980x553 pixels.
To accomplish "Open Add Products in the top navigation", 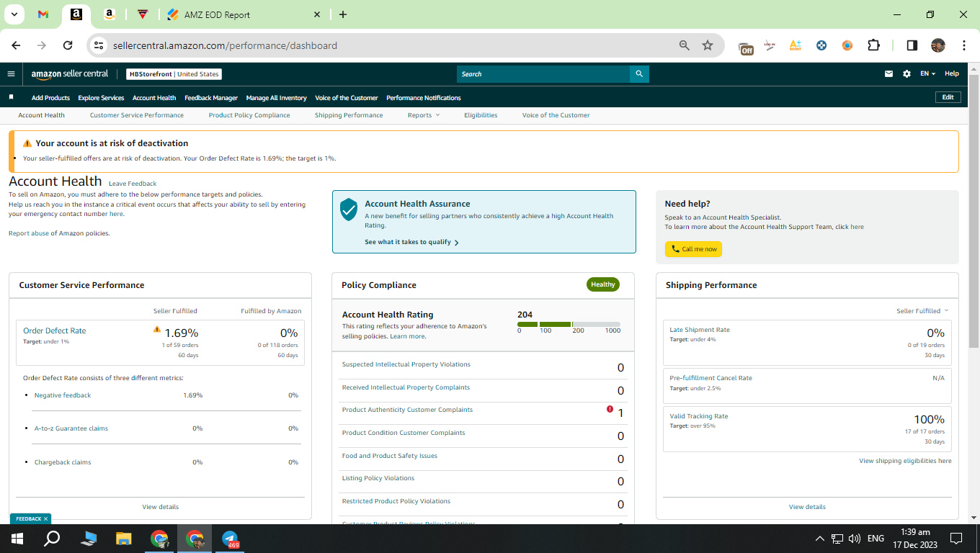I will pos(50,98).
